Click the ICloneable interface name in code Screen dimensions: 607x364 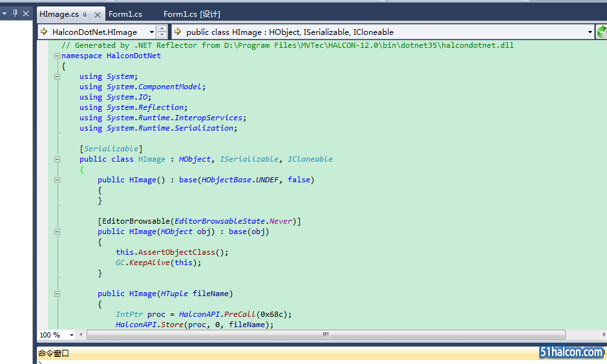[310, 159]
